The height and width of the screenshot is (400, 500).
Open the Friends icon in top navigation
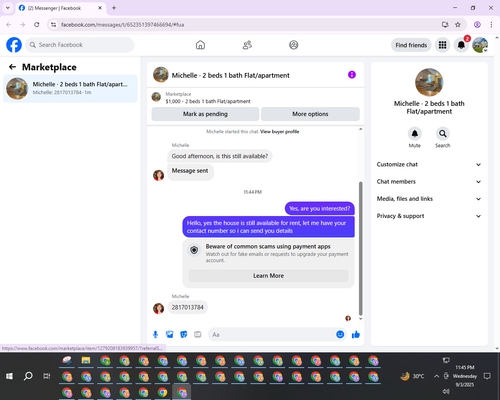tap(247, 45)
